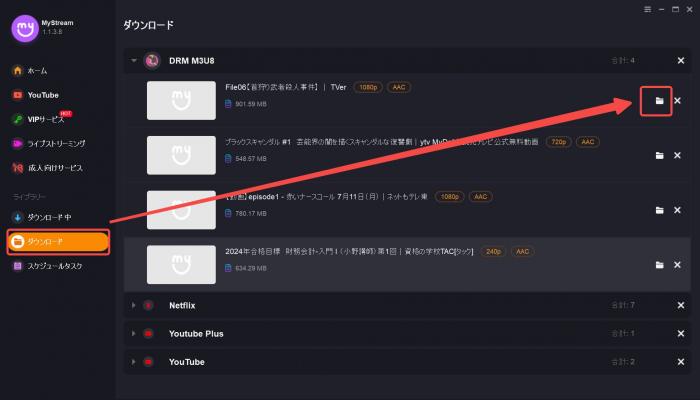Click the MyStream logo icon
The width and height of the screenshot is (700, 400).
[x=25, y=28]
